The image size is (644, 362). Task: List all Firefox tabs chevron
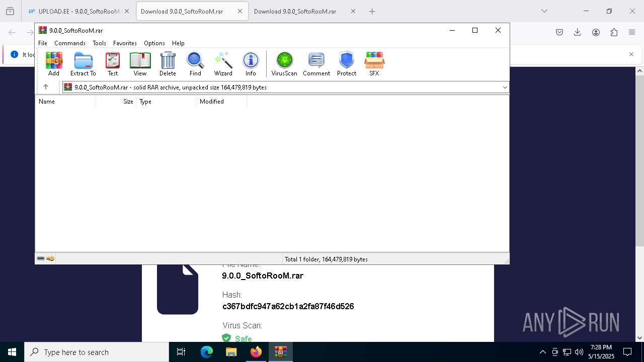(544, 11)
